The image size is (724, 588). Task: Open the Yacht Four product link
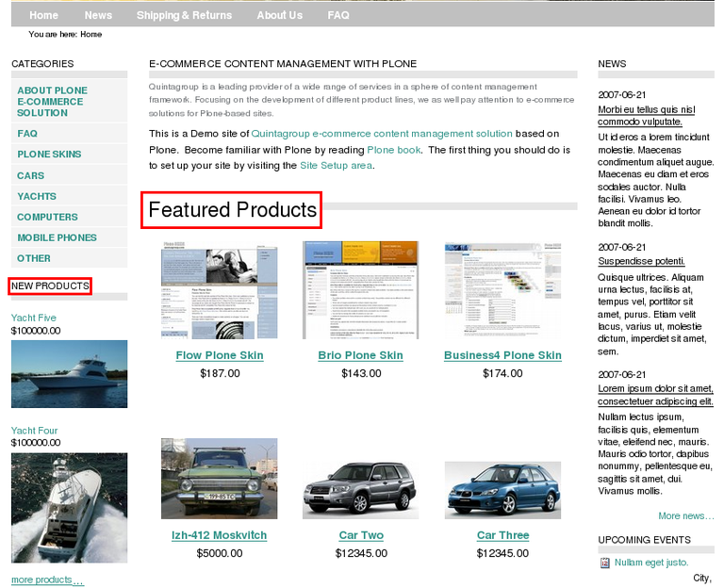point(34,430)
